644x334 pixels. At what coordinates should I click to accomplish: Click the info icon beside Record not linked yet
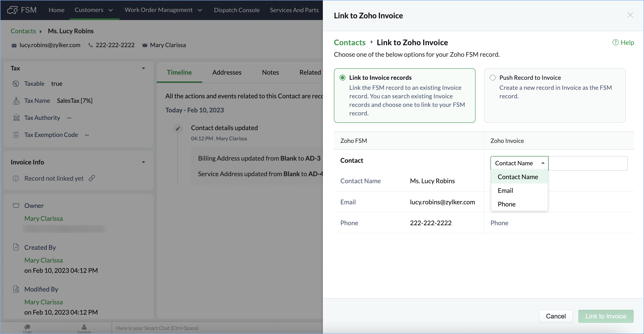point(16,179)
